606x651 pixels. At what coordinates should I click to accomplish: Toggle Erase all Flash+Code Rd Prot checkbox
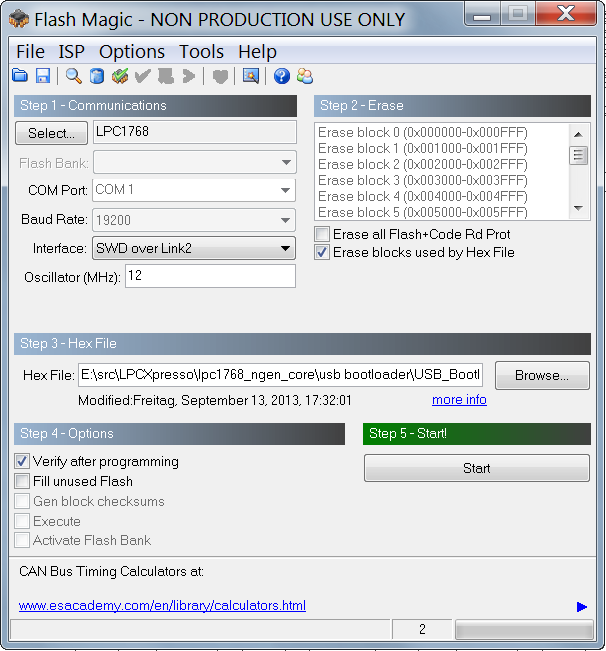pyautogui.click(x=322, y=234)
